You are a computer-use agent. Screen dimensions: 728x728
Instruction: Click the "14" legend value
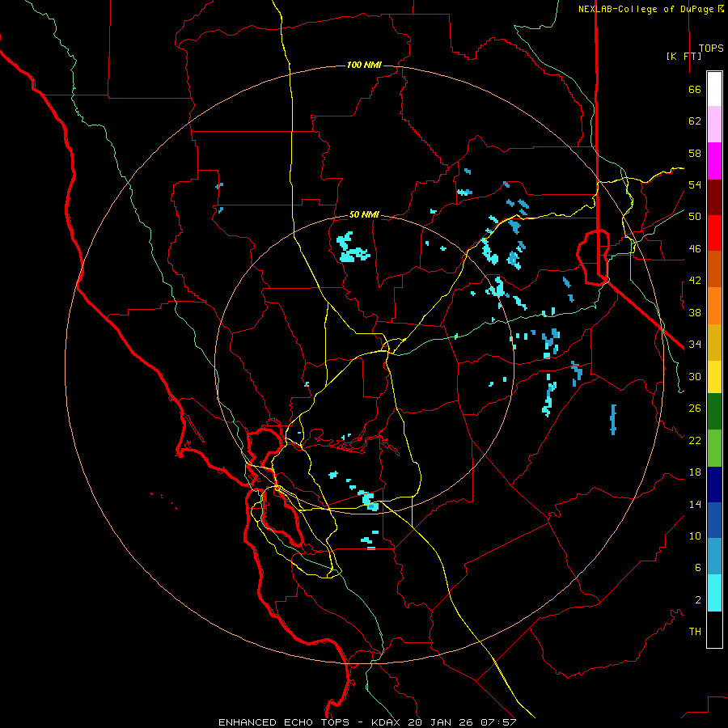point(695,504)
